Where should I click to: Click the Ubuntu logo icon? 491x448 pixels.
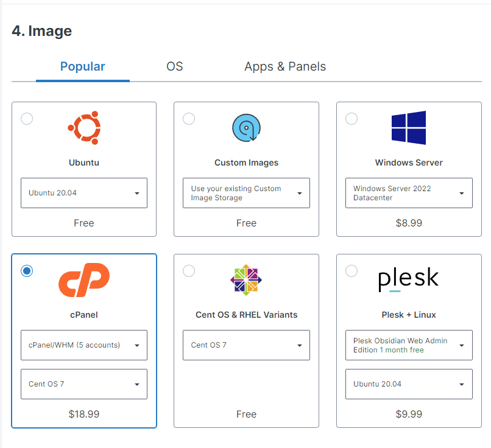(x=84, y=128)
